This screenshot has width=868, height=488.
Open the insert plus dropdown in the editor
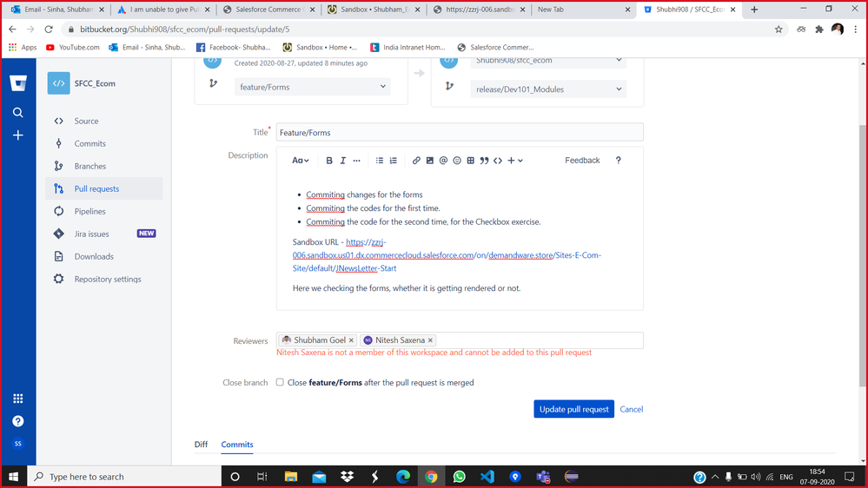515,161
